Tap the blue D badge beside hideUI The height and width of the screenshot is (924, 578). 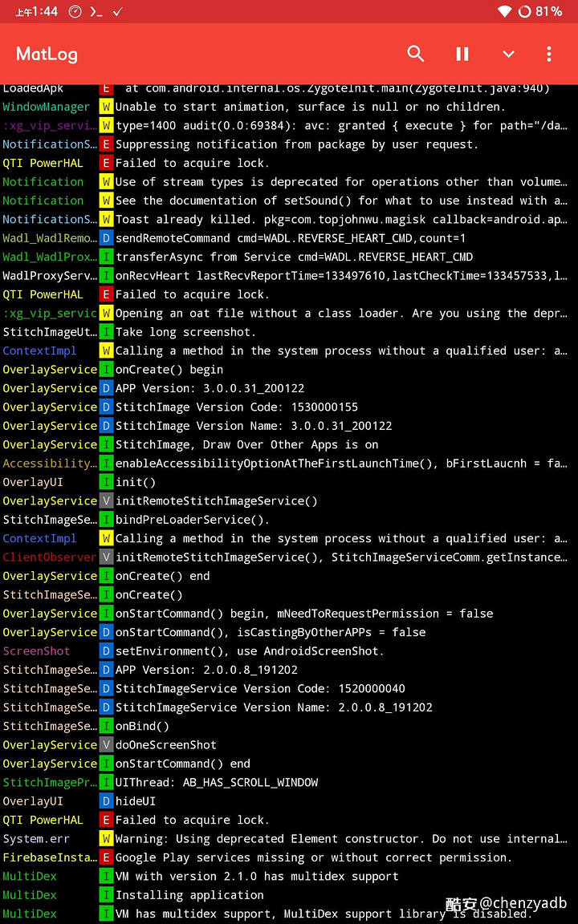click(x=106, y=801)
